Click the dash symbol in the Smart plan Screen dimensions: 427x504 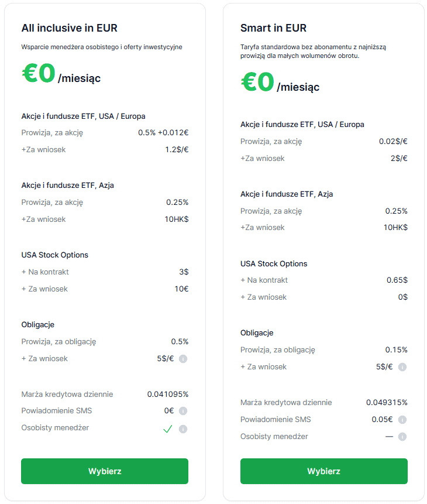(389, 436)
